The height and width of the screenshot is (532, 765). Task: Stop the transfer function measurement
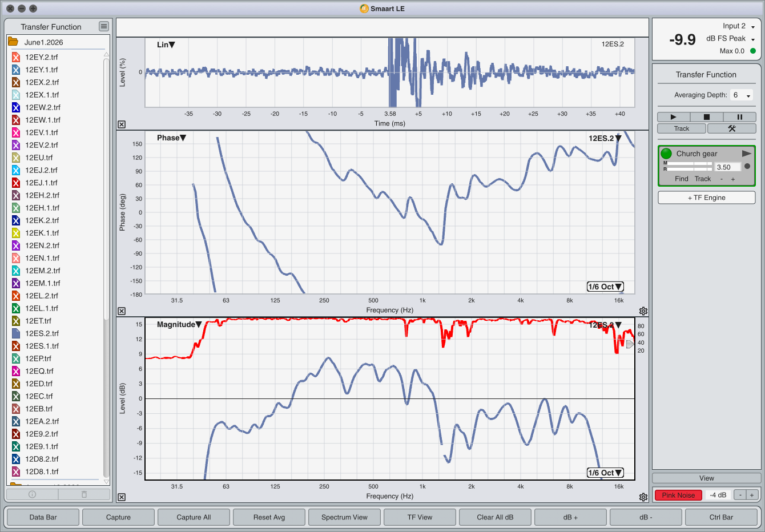coord(706,117)
